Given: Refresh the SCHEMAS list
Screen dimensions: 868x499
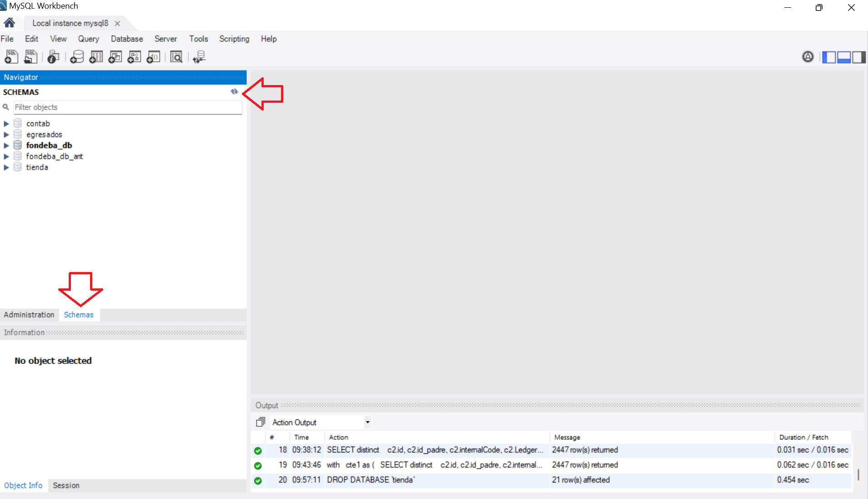Looking at the screenshot, I should 234,92.
